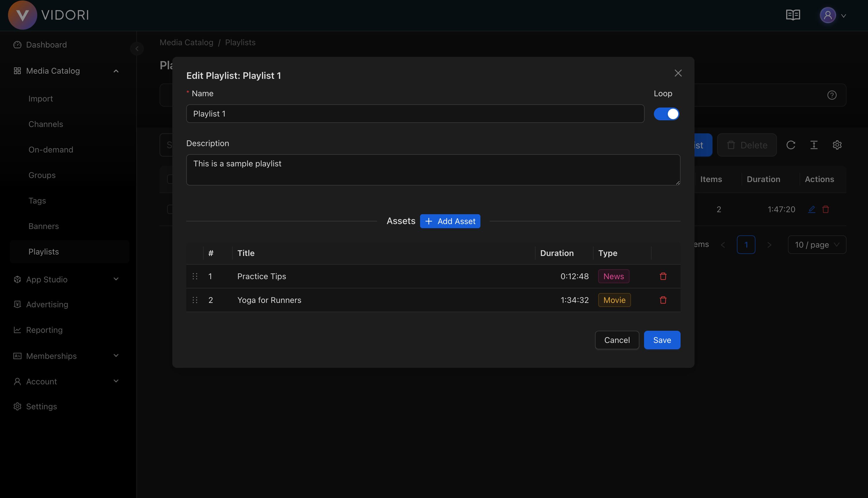Go to Reporting in the sidebar

point(44,330)
